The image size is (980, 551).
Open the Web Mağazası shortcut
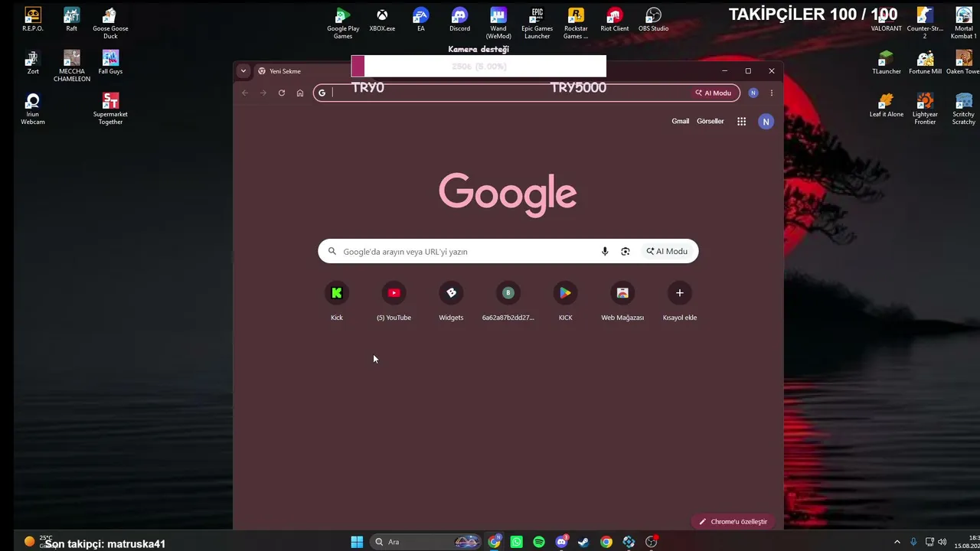622,302
